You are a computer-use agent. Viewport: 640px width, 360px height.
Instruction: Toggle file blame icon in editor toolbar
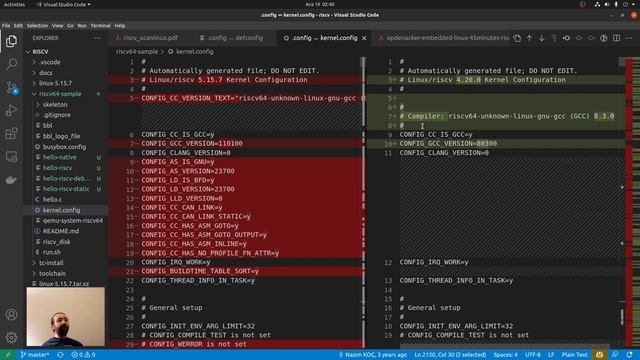pyautogui.click(x=604, y=38)
